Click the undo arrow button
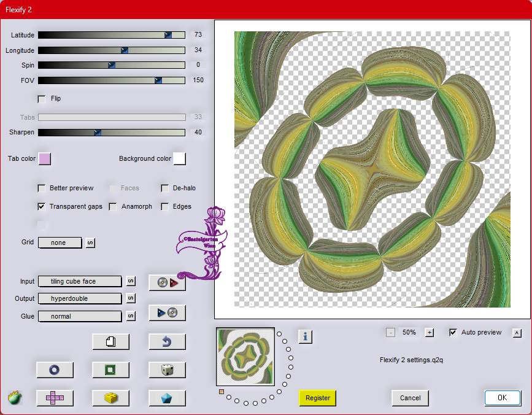This screenshot has width=532, height=415. click(x=167, y=341)
